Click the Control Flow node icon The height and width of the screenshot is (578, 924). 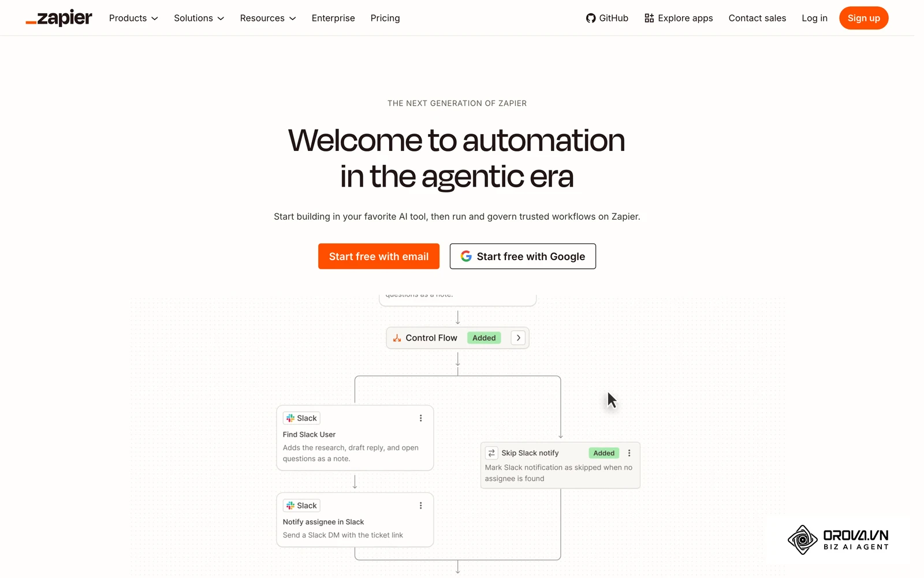[x=397, y=338]
